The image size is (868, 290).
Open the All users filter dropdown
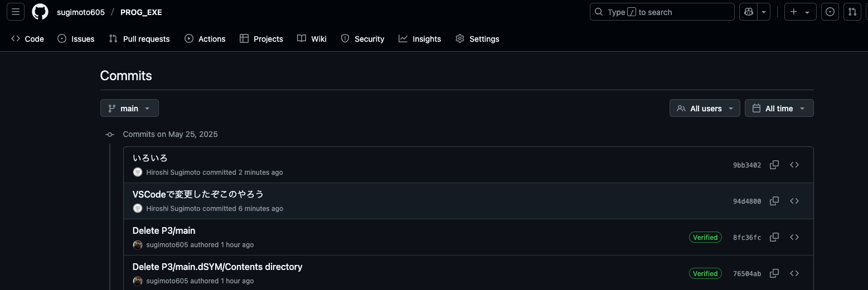(x=705, y=108)
